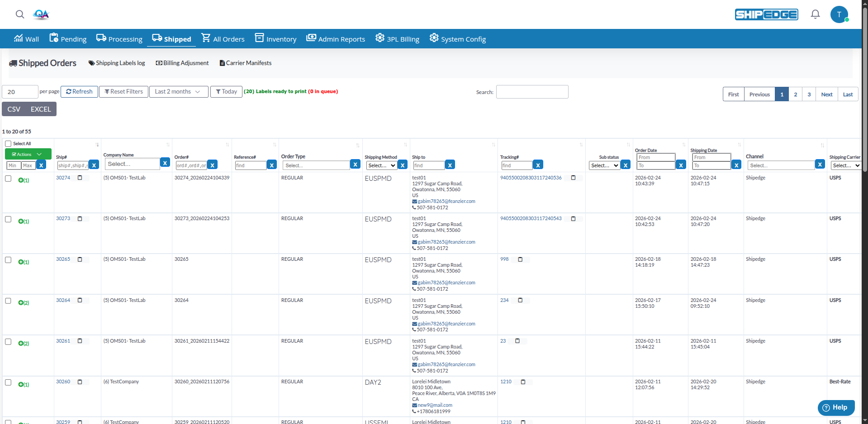The image size is (868, 424).
Task: Open Carrier Manifests link
Action: 246,63
